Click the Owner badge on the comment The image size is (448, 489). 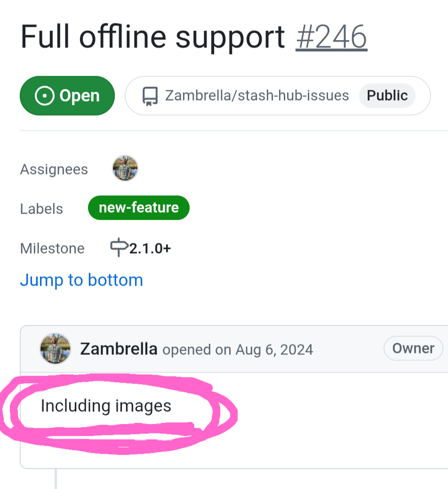pyautogui.click(x=413, y=348)
